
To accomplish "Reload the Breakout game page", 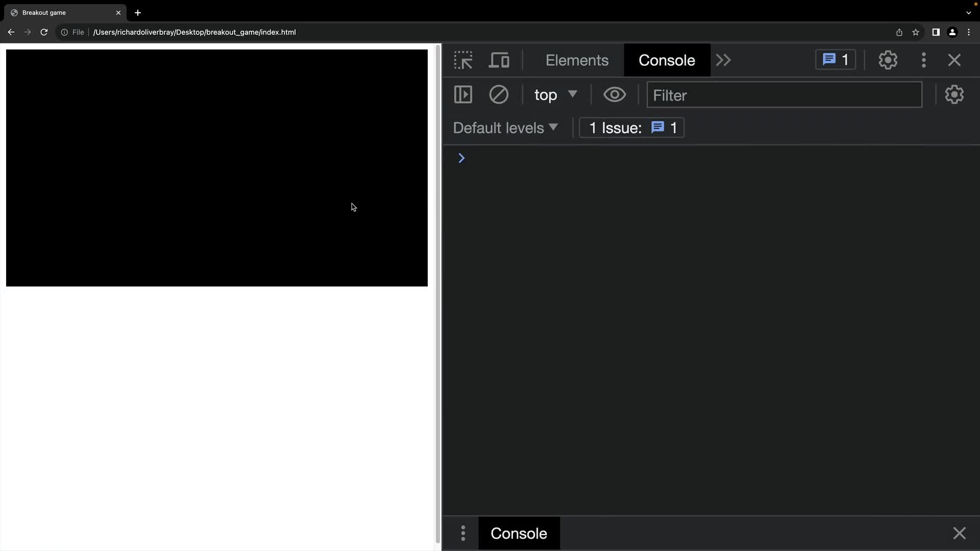I will coord(44,32).
